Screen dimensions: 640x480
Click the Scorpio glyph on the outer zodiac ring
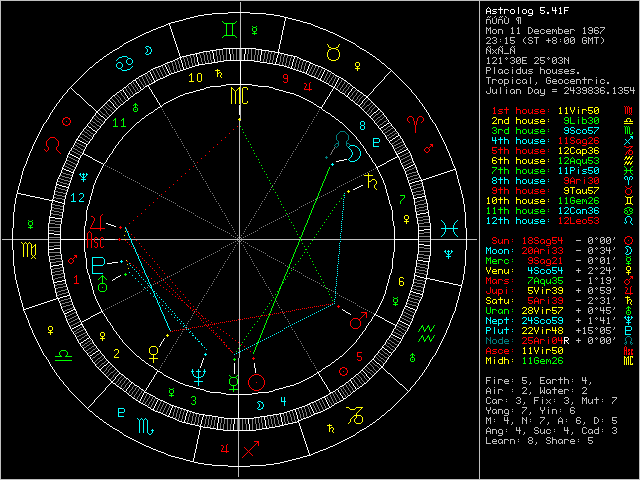click(146, 426)
